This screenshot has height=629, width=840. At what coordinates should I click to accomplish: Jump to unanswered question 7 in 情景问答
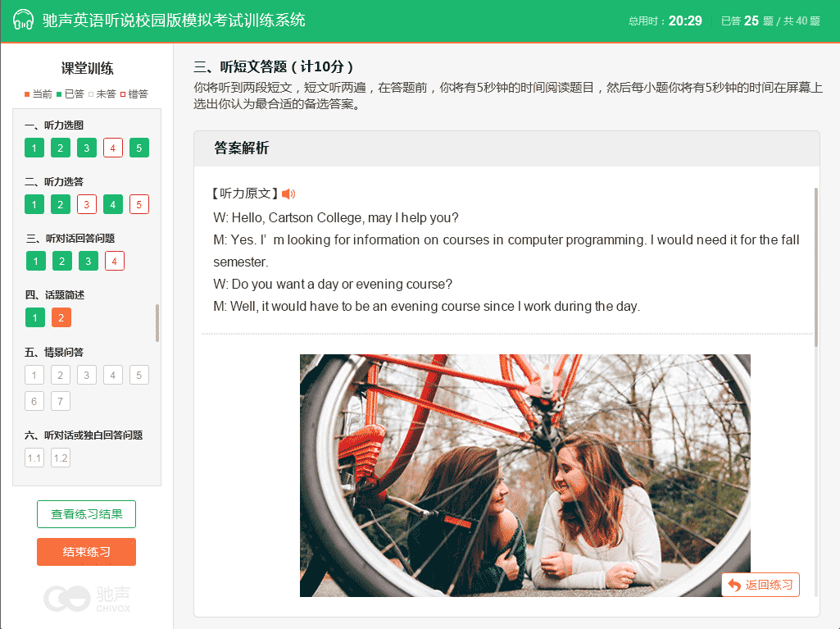coord(61,401)
